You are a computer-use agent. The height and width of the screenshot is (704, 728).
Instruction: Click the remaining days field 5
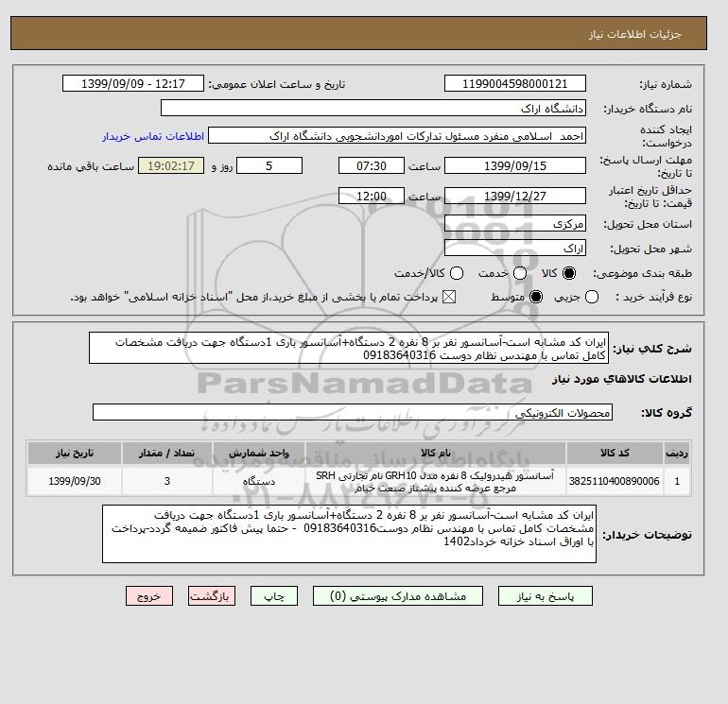point(269,165)
